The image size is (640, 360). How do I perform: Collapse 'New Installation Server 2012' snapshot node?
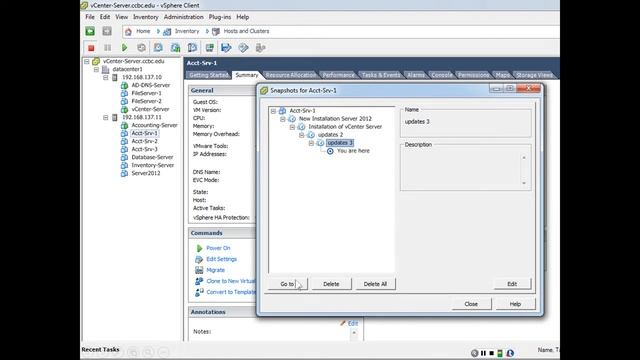282,119
